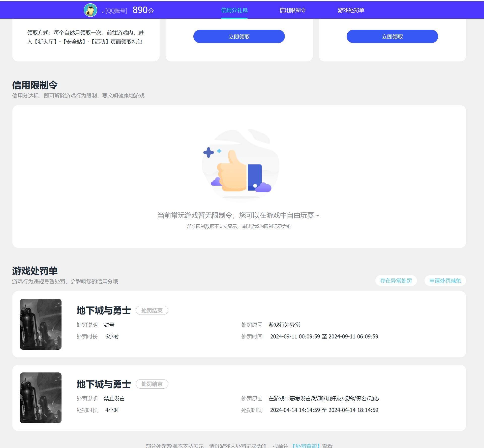Click the 【处罚查询】 link at bottom
This screenshot has height=448, width=484.
coord(306,445)
